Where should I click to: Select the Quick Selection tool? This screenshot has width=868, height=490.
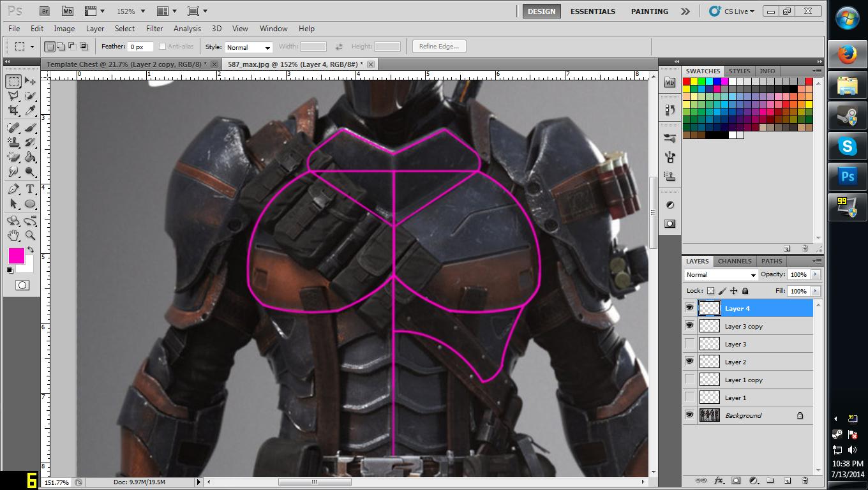(30, 96)
